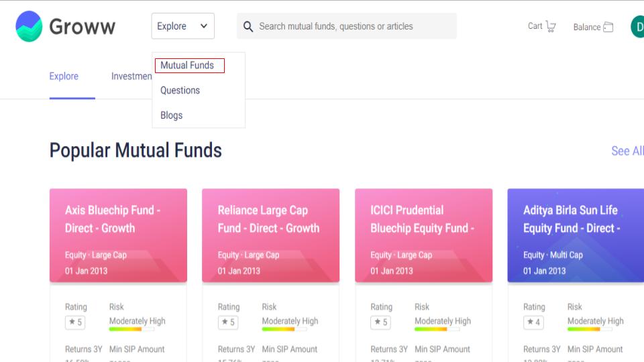Open the Balance wallet icon
Viewport: 644px width, 362px height.
608,27
